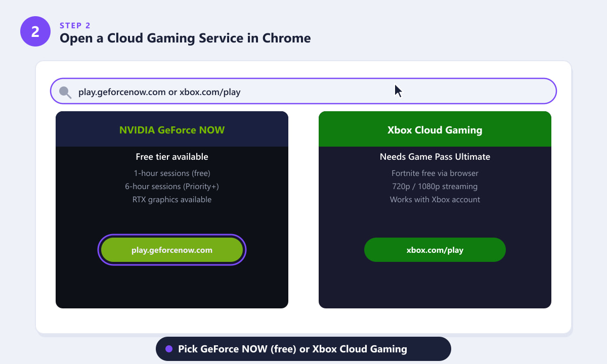Click "Fortnite free via browser" line
The width and height of the screenshot is (607, 364).
pos(435,173)
